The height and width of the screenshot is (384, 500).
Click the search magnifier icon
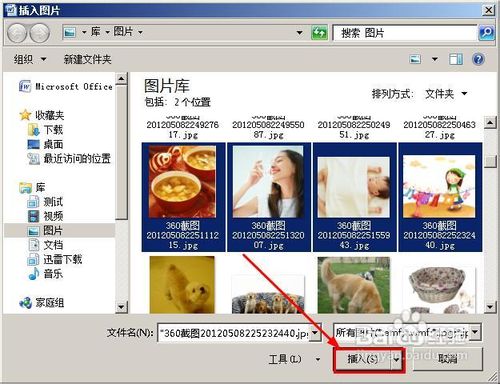(486, 33)
